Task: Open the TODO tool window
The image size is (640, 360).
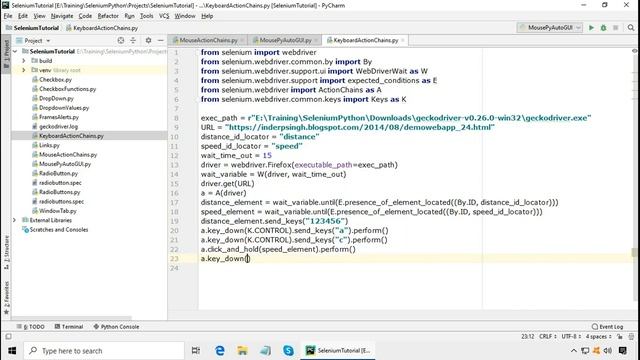Action: (31, 327)
